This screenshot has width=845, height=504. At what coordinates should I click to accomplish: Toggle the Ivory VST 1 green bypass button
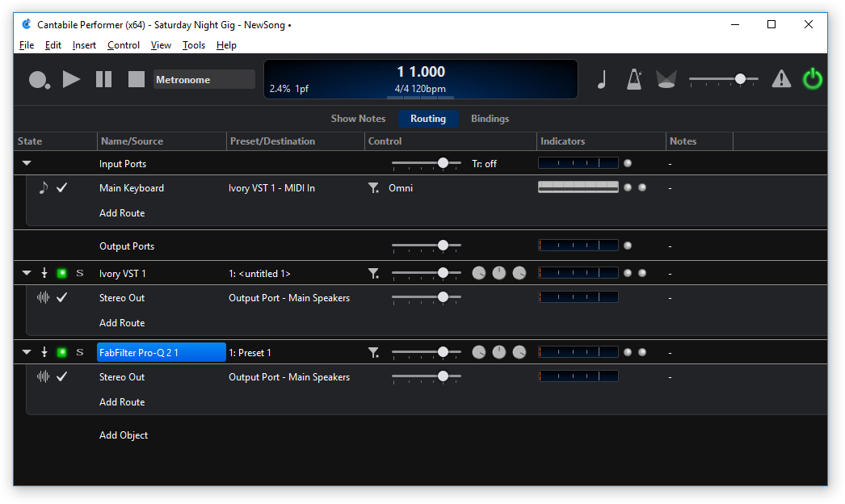pyautogui.click(x=62, y=273)
